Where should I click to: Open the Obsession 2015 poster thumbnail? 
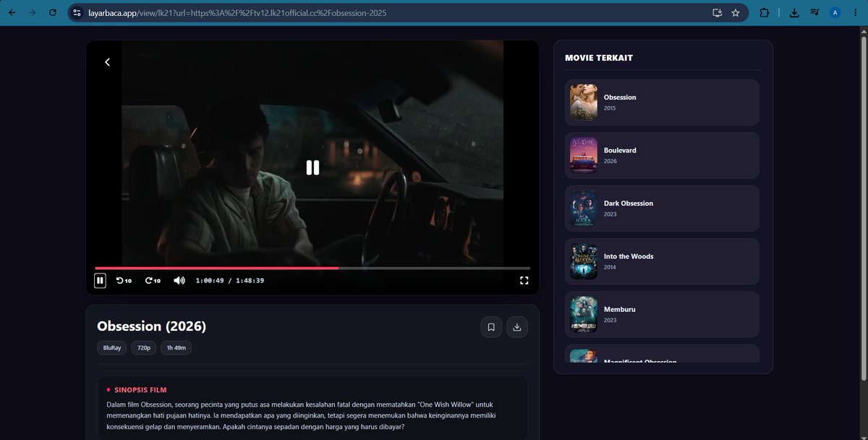[583, 102]
